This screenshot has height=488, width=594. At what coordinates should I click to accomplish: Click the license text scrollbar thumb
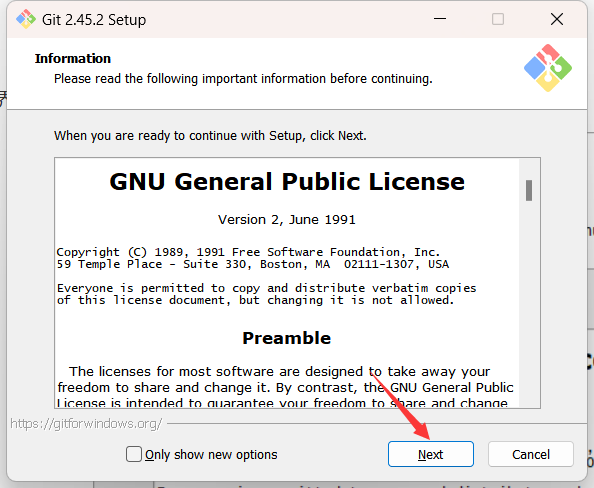(x=529, y=190)
